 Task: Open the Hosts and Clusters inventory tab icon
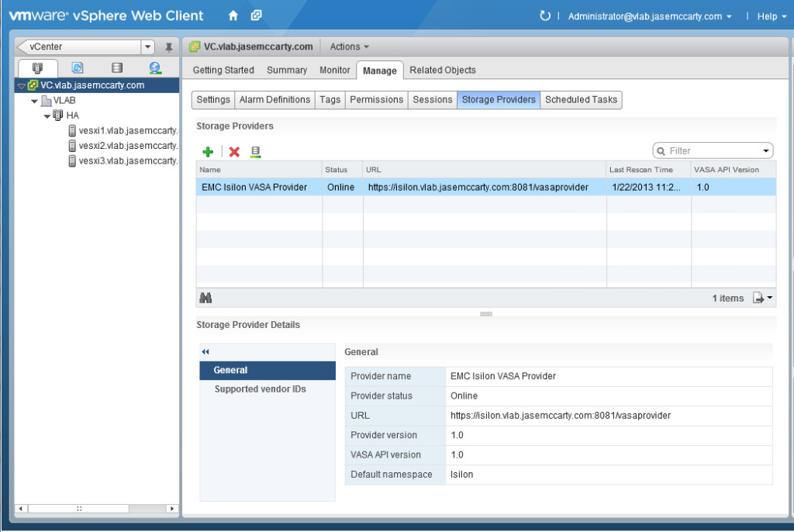pyautogui.click(x=37, y=68)
